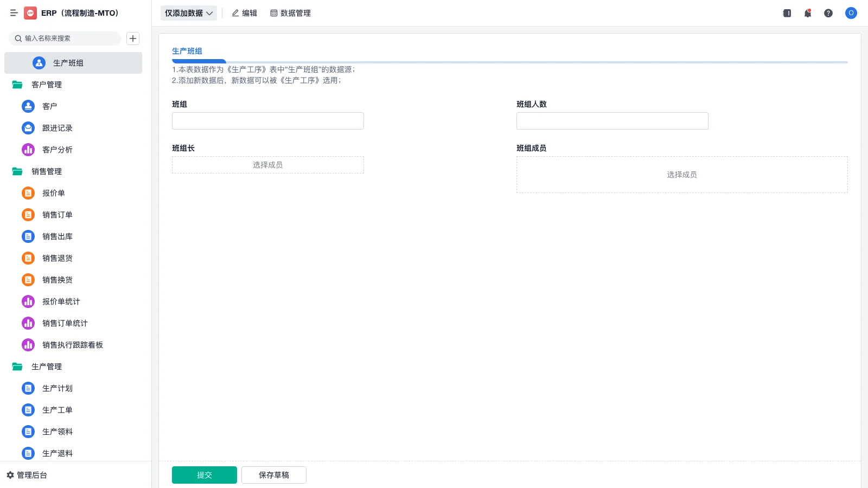Open 客户分析 in the sidebar
The width and height of the screenshot is (868, 488).
(x=73, y=150)
